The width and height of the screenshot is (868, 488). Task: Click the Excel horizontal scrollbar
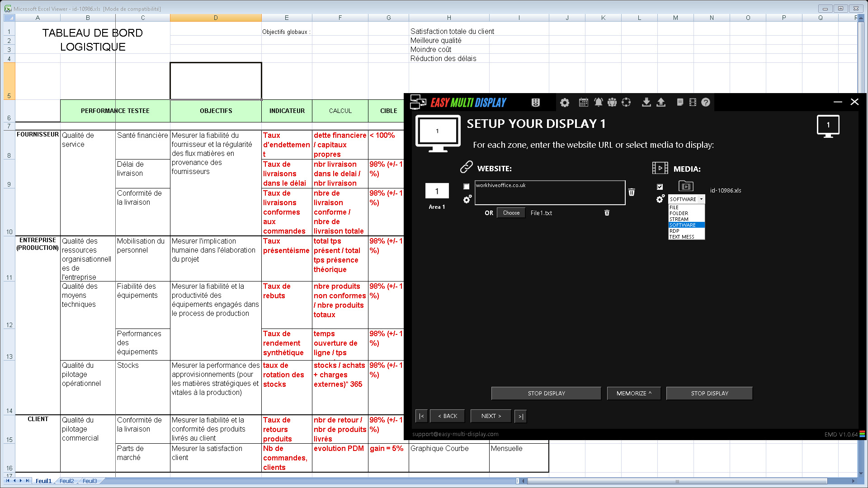676,481
